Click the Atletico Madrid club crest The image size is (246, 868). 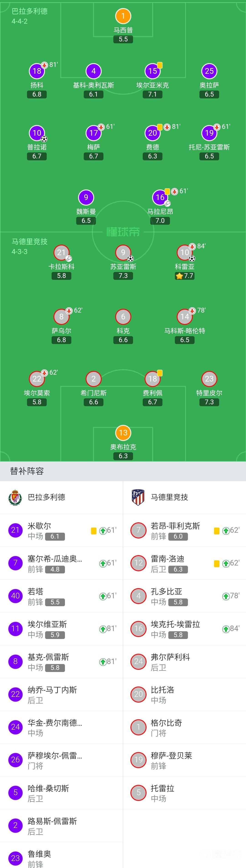point(138,497)
